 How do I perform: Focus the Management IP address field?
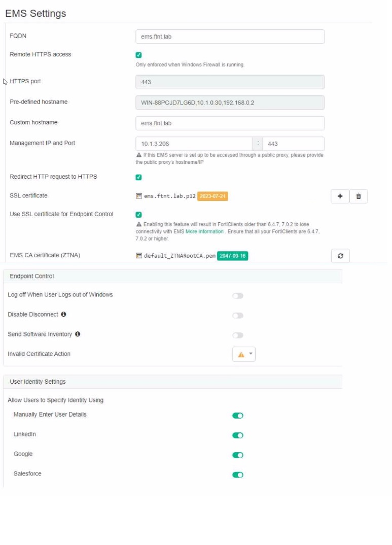(x=194, y=144)
